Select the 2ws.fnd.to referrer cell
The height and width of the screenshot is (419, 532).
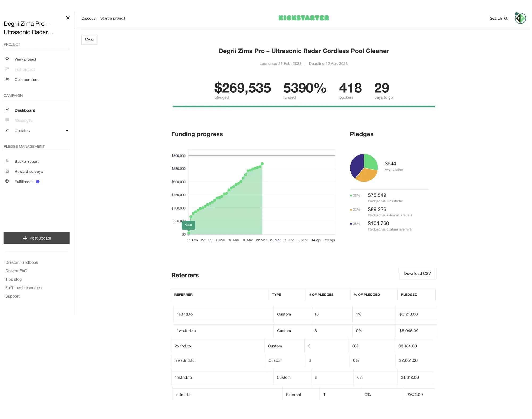pos(218,361)
